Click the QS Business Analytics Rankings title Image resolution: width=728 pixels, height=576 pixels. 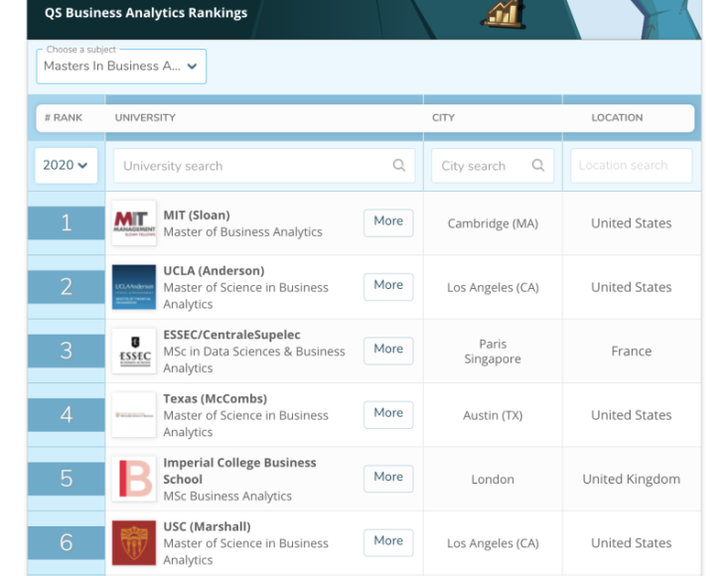(146, 13)
